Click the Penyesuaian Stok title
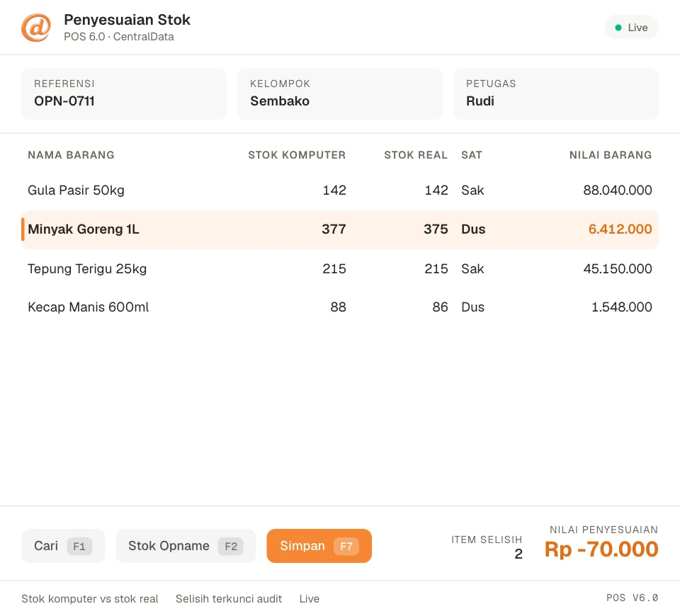 (x=127, y=20)
